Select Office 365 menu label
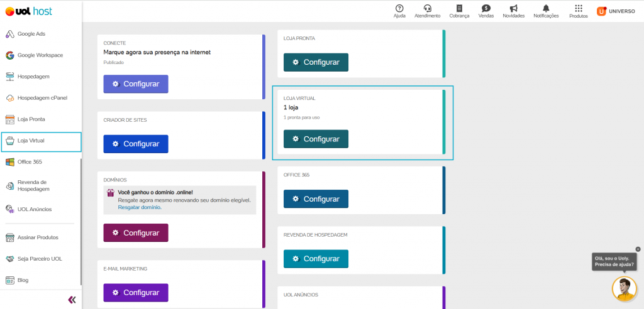Viewport: 644px width, 309px height. (x=30, y=162)
